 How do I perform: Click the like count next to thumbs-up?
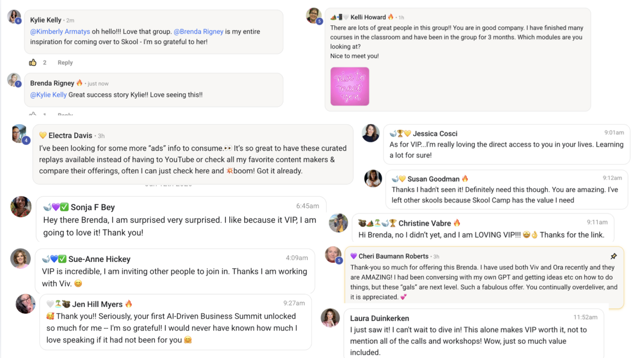45,63
